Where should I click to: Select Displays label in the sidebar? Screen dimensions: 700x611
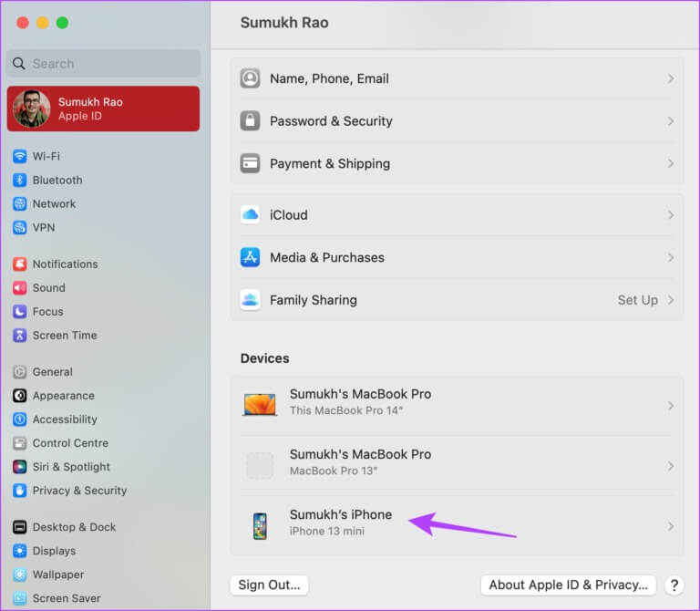tap(54, 551)
